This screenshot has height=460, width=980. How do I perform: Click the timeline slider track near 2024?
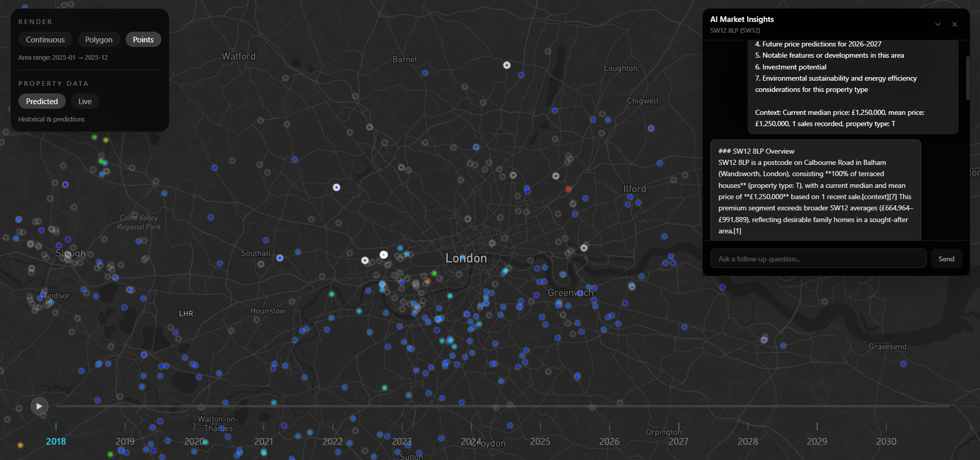coord(471,406)
